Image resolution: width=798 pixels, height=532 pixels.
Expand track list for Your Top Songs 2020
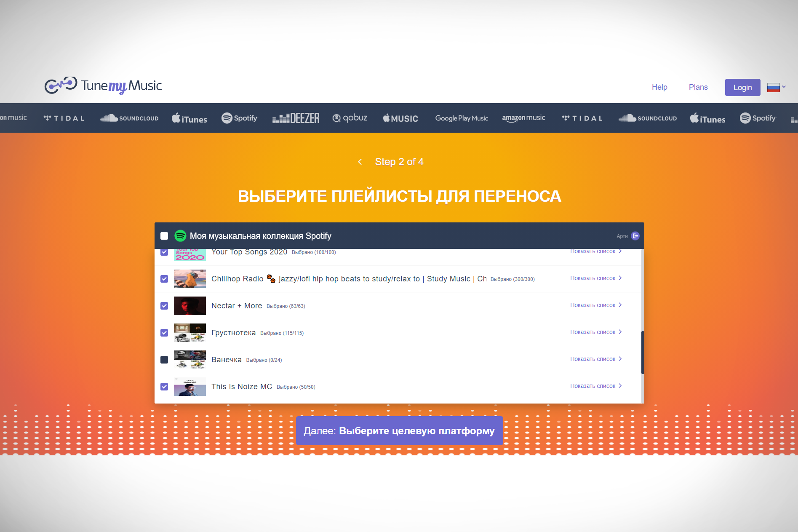[x=596, y=251]
